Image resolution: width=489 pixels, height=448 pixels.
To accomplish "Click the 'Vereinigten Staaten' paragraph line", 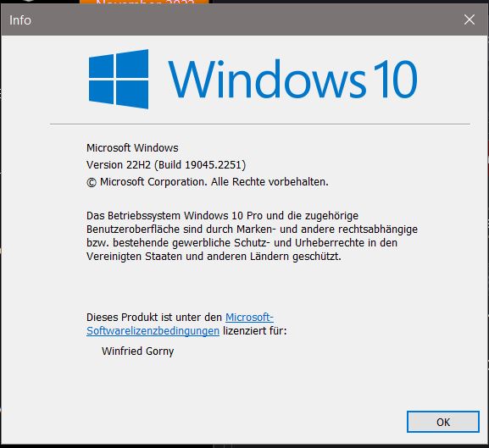I will point(214,257).
